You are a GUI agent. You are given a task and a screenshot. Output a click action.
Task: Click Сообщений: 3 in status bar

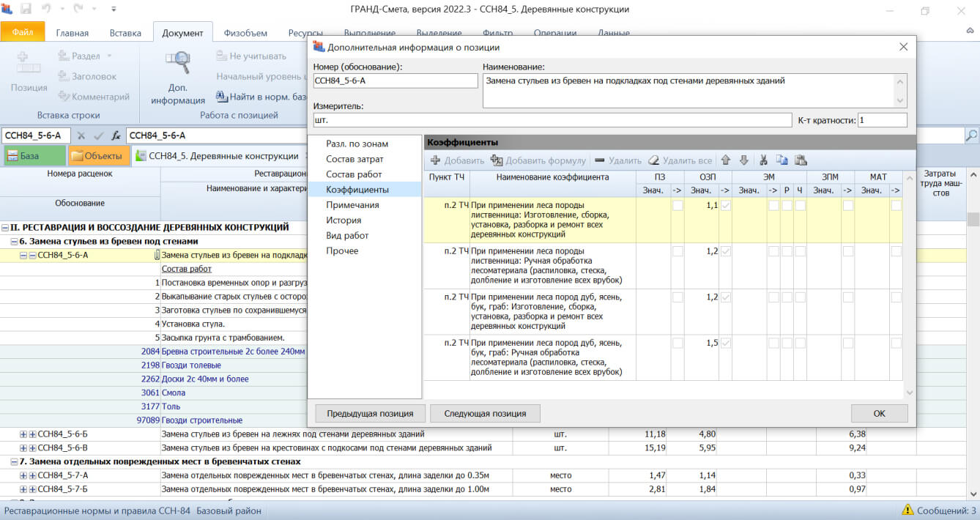tap(946, 510)
